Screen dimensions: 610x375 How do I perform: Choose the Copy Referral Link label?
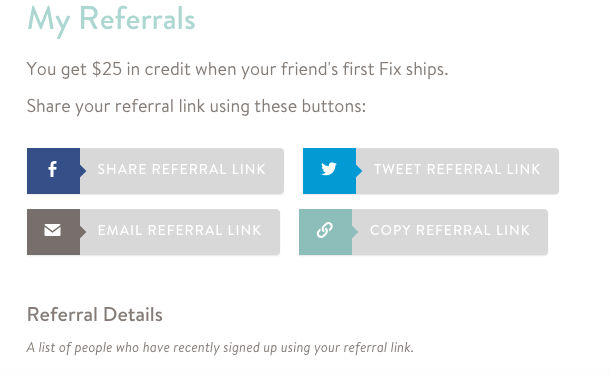[450, 230]
